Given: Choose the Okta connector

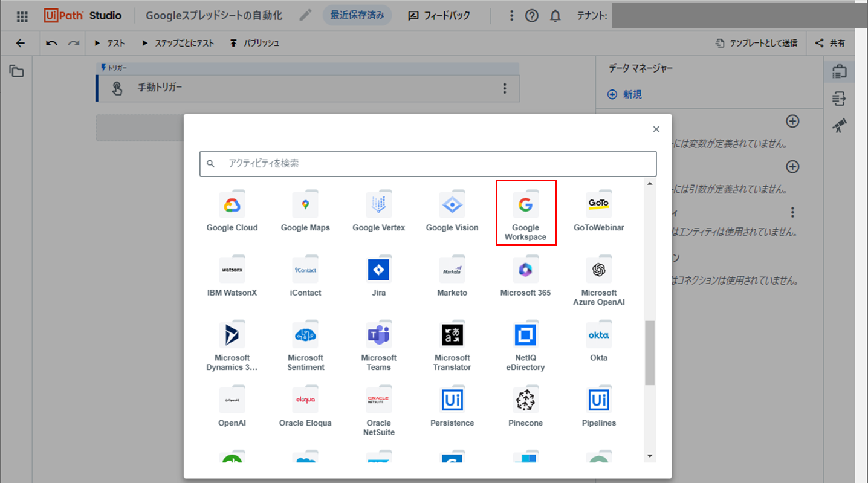Looking at the screenshot, I should (x=599, y=342).
